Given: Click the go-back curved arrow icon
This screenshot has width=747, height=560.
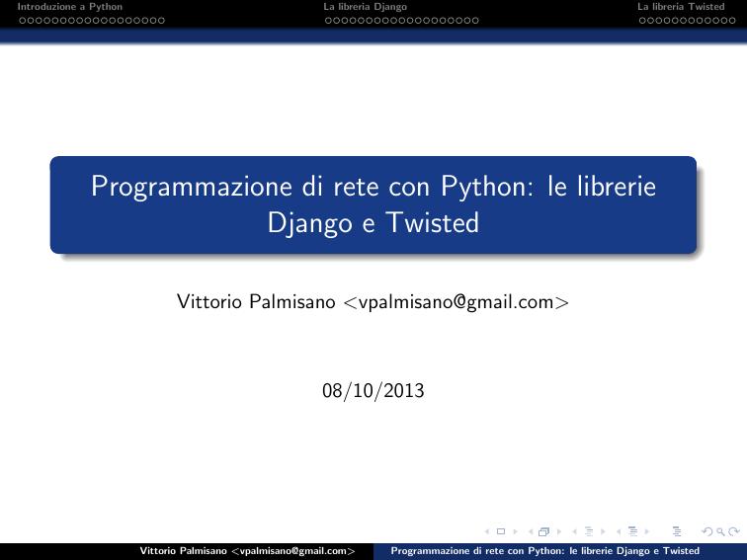Looking at the screenshot, I should point(707,531).
